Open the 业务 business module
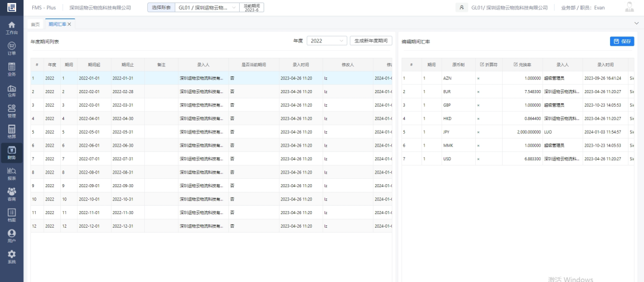Image resolution: width=644 pixels, height=282 pixels. [x=11, y=69]
